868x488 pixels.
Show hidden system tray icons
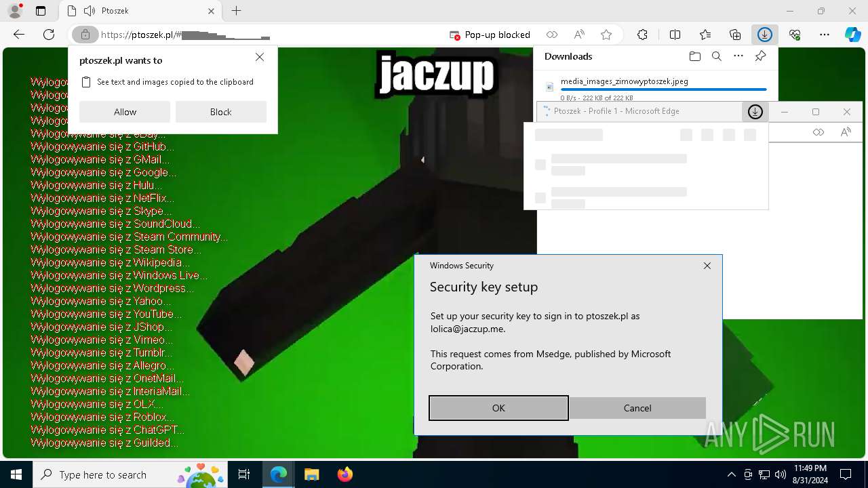click(x=731, y=474)
